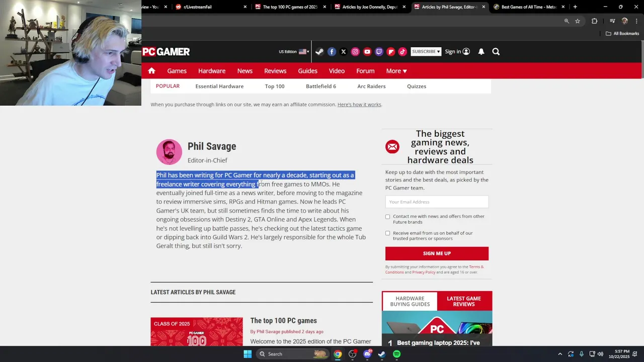Click the notifications bell icon
The width and height of the screenshot is (644, 362).
481,51
